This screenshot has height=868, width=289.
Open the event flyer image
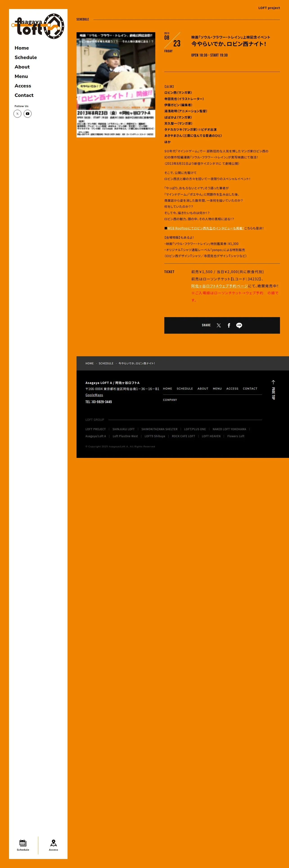(116, 85)
